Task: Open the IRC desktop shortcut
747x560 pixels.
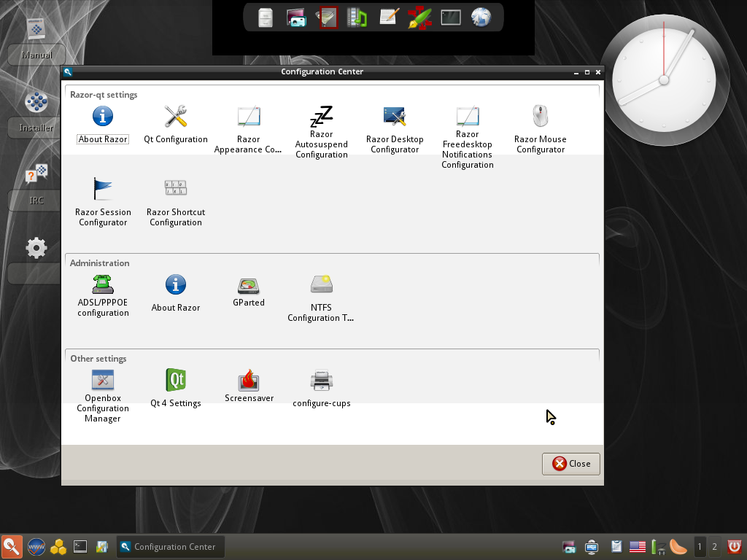Action: tap(36, 186)
